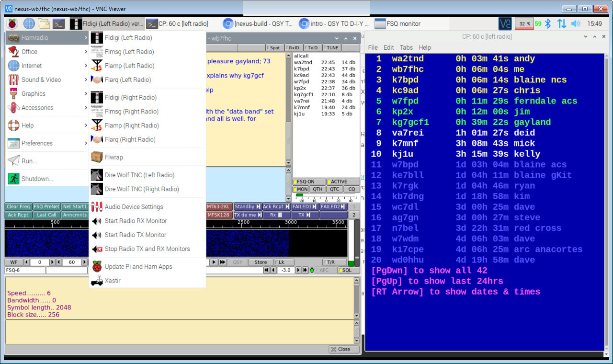The image size is (613, 364).
Task: Open Flarq (Left Radio)
Action: click(148, 80)
